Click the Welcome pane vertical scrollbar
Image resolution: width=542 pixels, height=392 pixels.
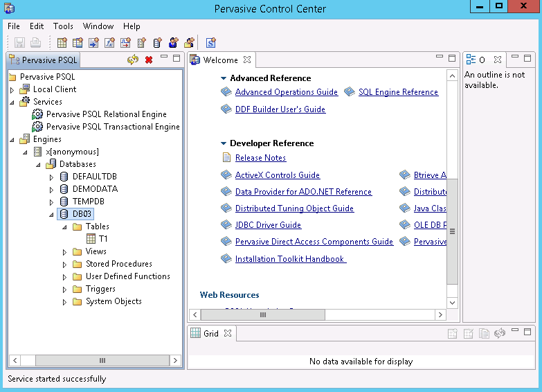click(452, 229)
